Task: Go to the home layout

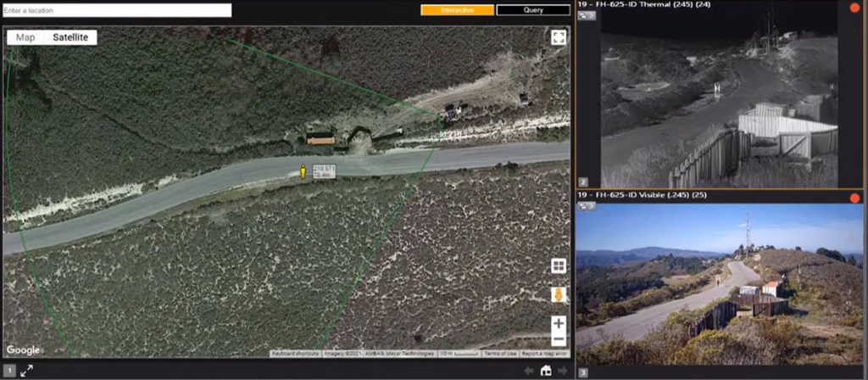Action: 546,371
